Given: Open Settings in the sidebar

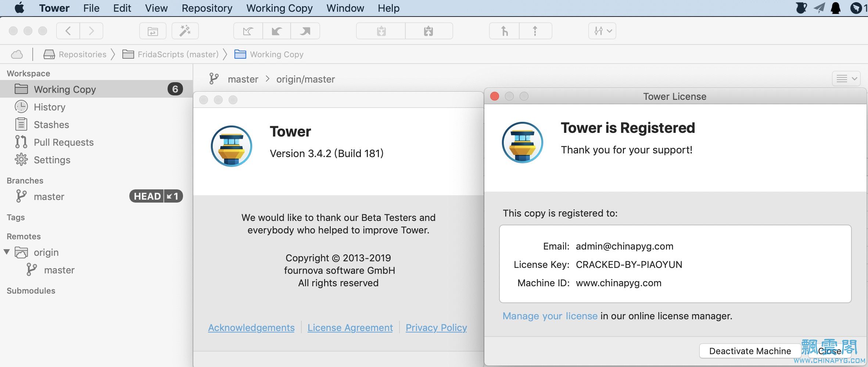Looking at the screenshot, I should (96, 160).
